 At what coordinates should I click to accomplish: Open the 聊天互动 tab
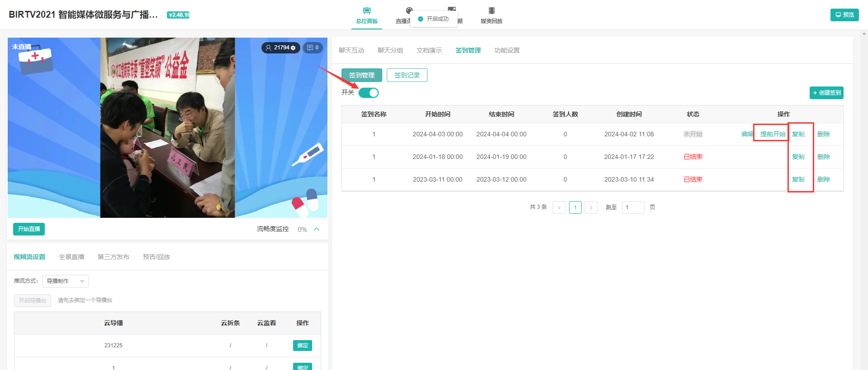pos(351,50)
